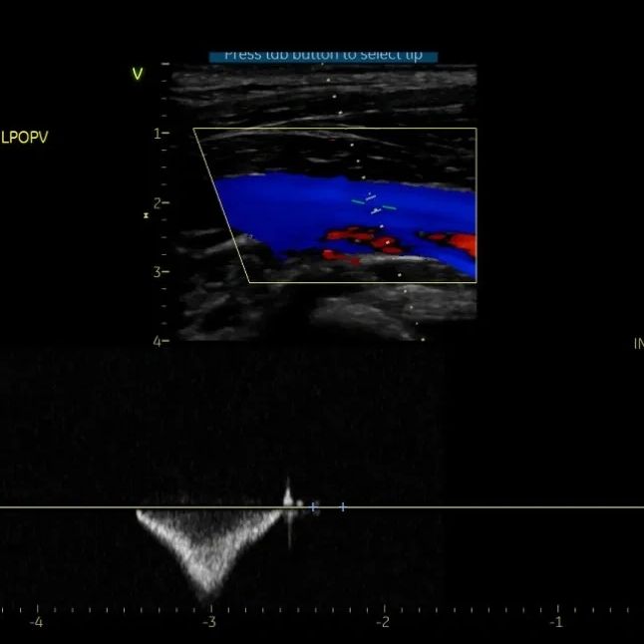The height and width of the screenshot is (644, 644).
Task: Select the left blue caliper cross on baseline
Action: coord(315,507)
